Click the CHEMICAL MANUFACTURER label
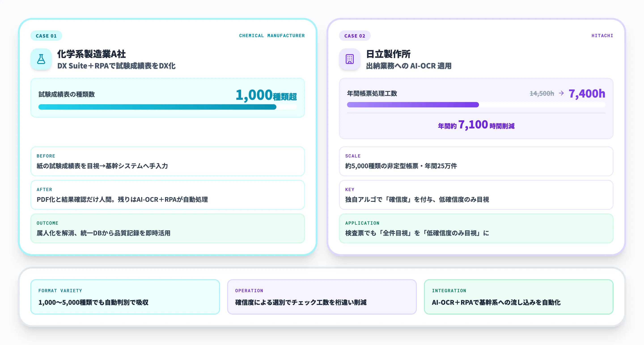 (272, 36)
